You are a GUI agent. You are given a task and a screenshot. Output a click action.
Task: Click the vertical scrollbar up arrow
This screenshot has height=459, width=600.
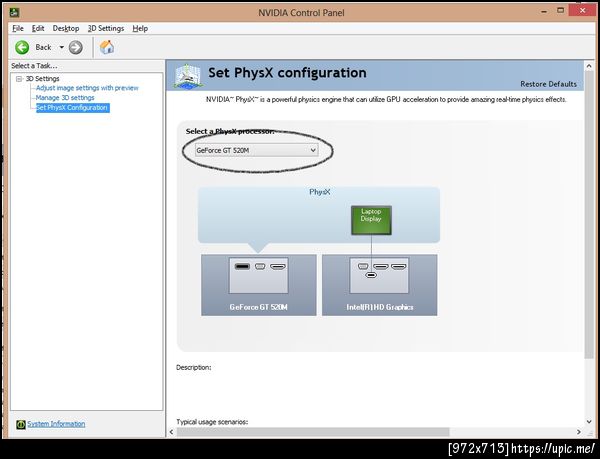(589, 66)
